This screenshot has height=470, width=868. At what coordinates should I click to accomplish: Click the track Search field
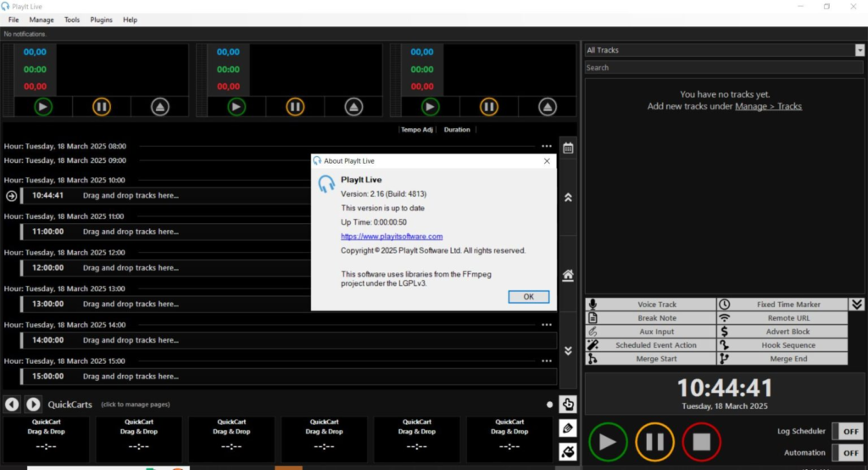point(724,68)
